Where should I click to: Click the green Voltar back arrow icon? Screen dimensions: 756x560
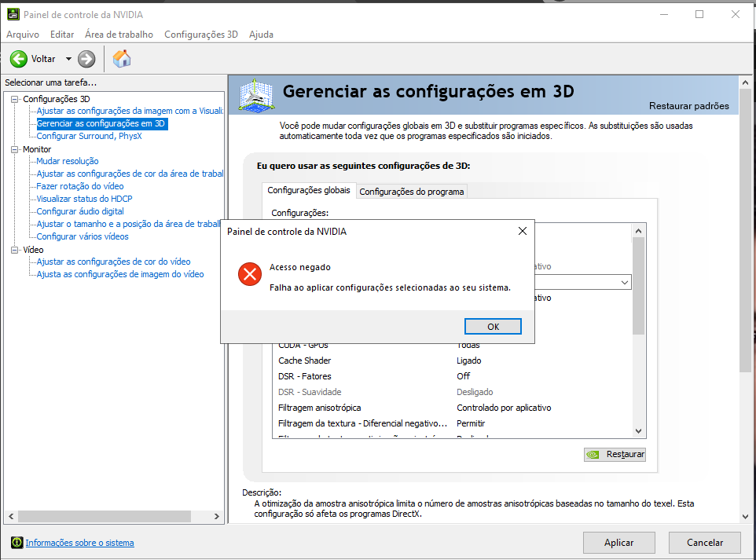tap(19, 59)
